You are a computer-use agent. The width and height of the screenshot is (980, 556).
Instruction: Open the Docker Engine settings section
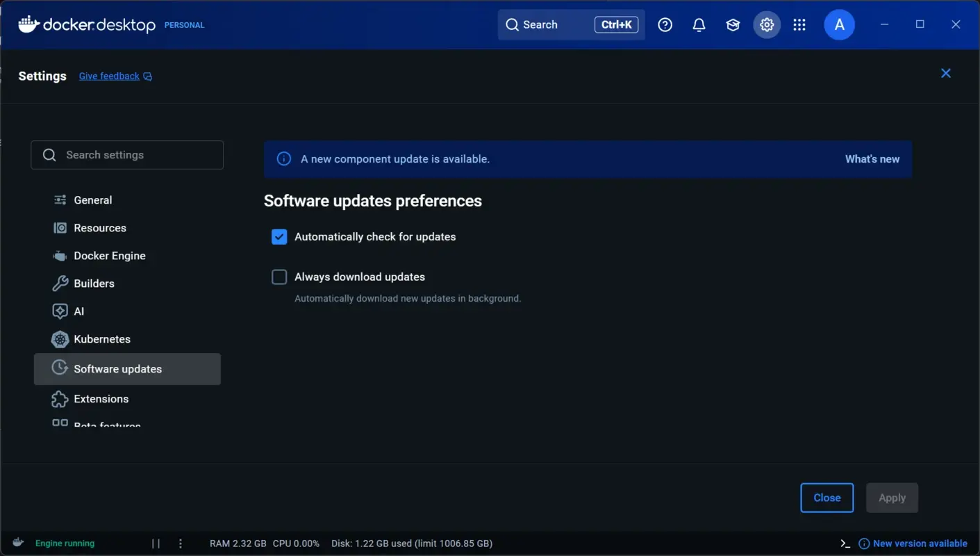[110, 255]
